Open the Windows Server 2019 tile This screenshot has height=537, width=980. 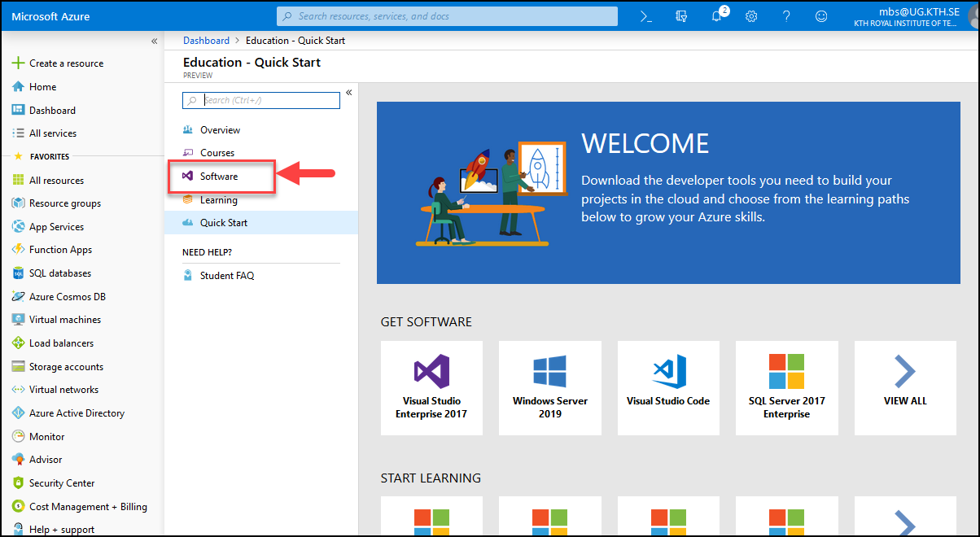click(x=550, y=387)
